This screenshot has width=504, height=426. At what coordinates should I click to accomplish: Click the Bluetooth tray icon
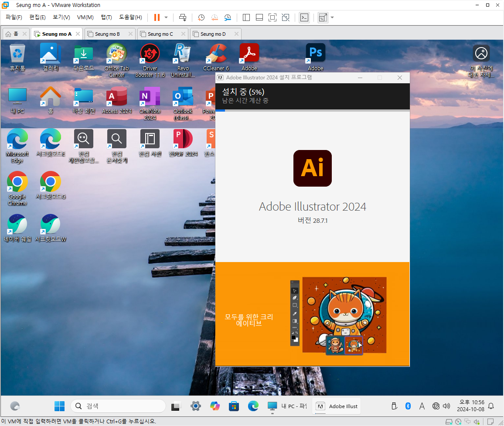(408, 406)
